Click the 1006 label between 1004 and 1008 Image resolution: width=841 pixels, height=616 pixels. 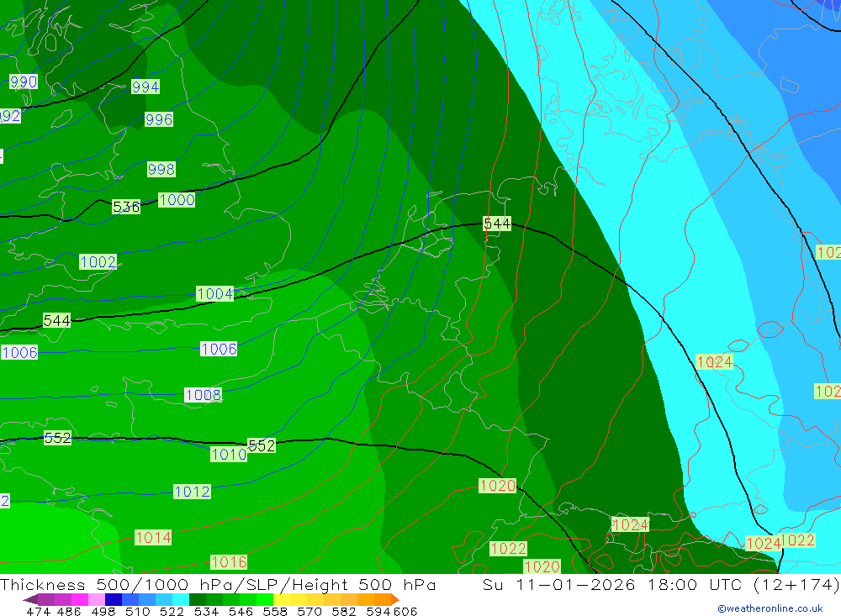click(219, 349)
